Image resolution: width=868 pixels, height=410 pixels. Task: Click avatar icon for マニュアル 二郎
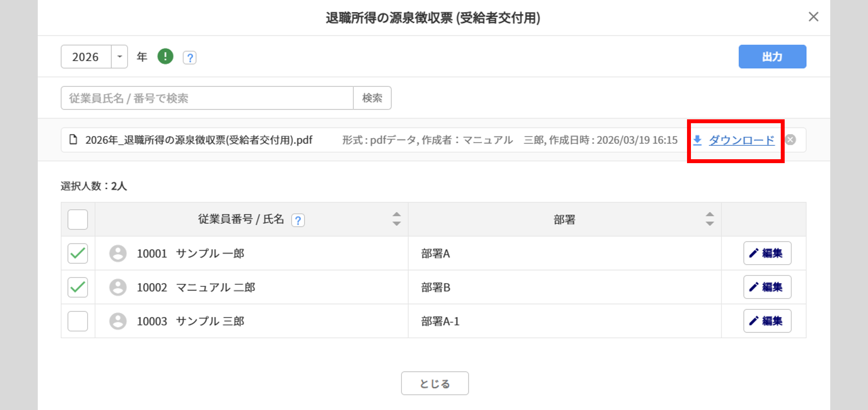pyautogui.click(x=118, y=287)
